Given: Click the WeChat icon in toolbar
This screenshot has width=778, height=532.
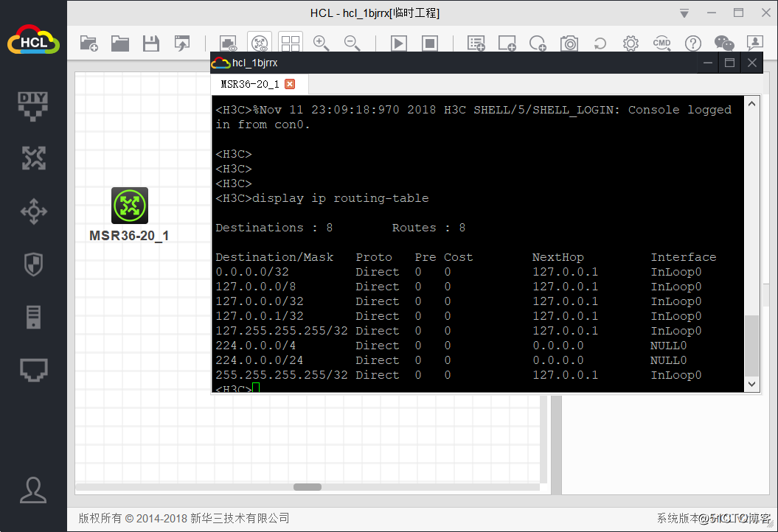Looking at the screenshot, I should (724, 43).
